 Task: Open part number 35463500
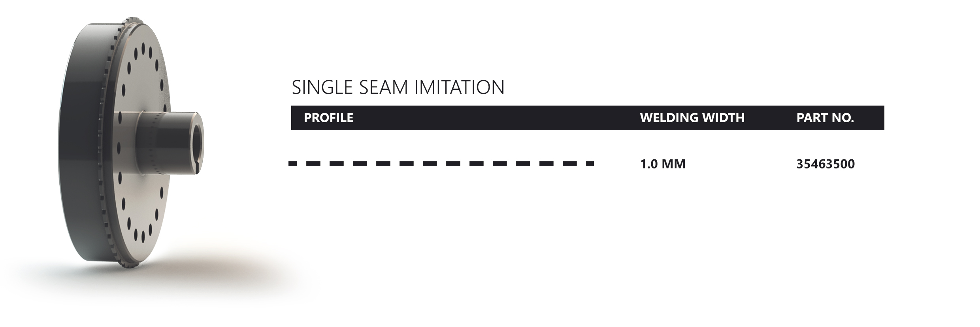click(x=825, y=164)
